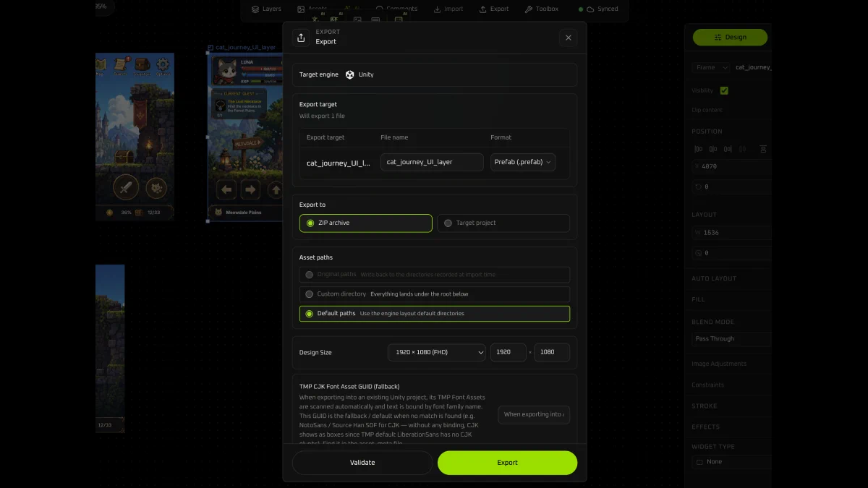Expand the Constraints section
Screen dimensions: 868x488
707,385
